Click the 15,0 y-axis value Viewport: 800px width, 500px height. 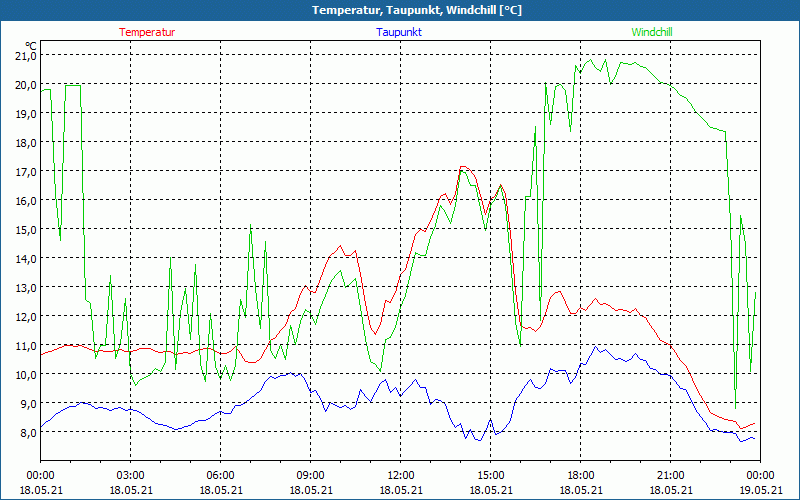[x=26, y=230]
